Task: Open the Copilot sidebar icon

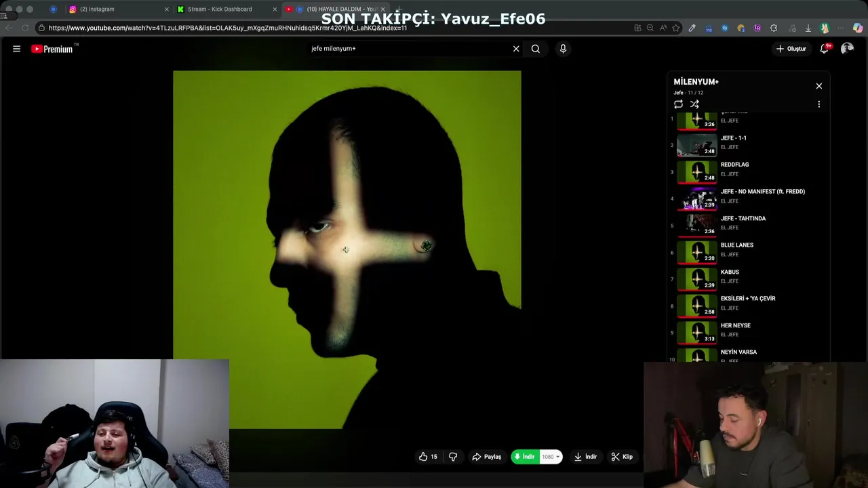Action: click(858, 28)
